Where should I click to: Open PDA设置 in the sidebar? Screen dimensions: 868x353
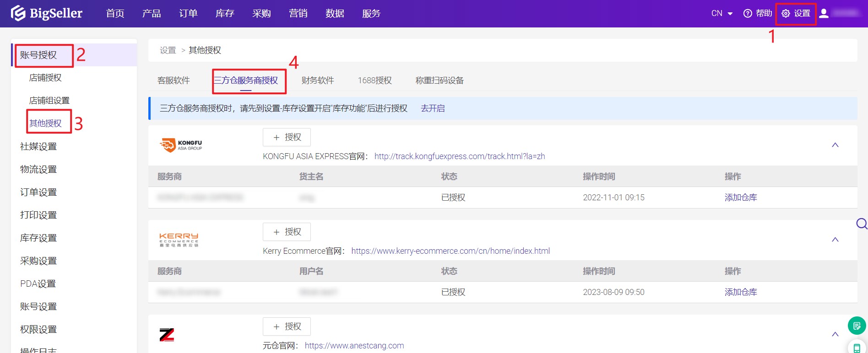(x=38, y=283)
